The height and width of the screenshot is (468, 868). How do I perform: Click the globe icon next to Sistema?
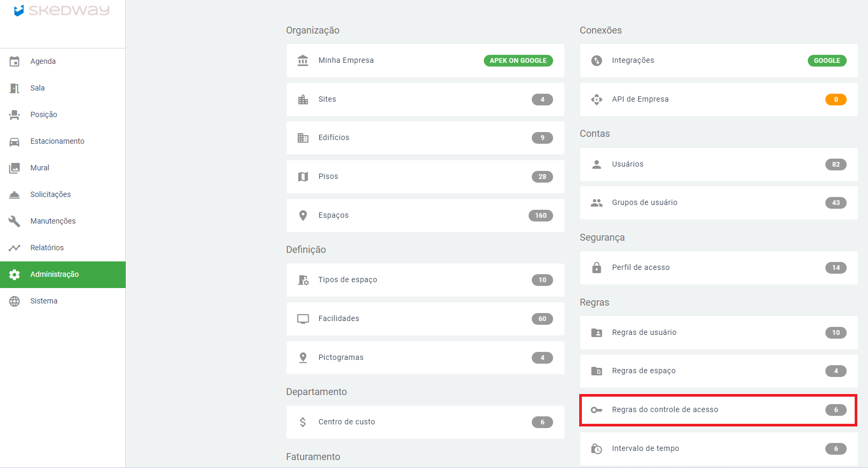[14, 301]
